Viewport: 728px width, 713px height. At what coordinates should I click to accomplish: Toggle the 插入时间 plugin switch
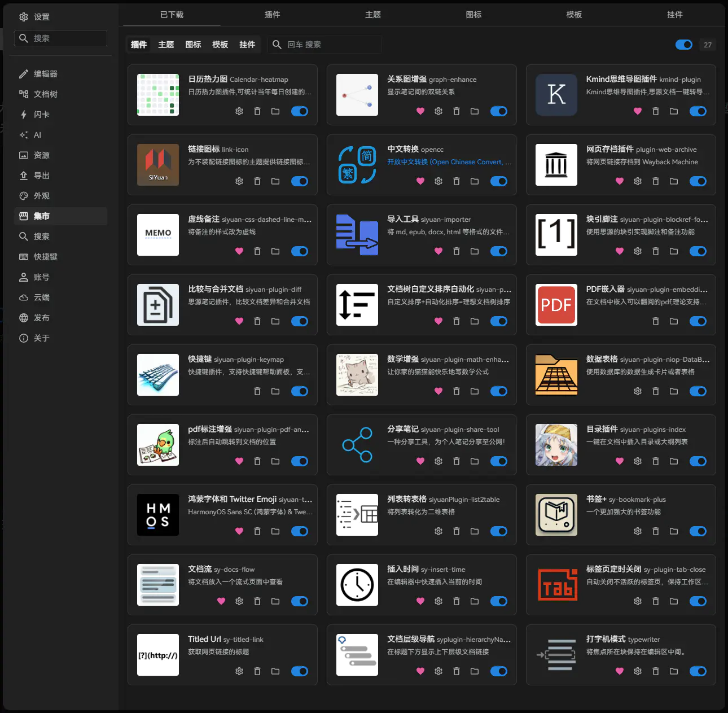pos(499,601)
